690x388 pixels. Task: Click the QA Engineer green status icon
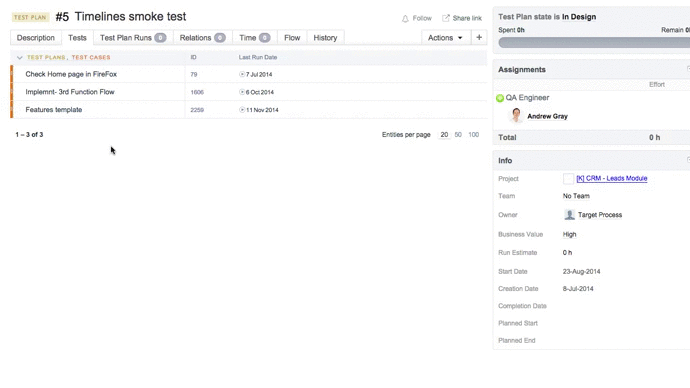(500, 98)
